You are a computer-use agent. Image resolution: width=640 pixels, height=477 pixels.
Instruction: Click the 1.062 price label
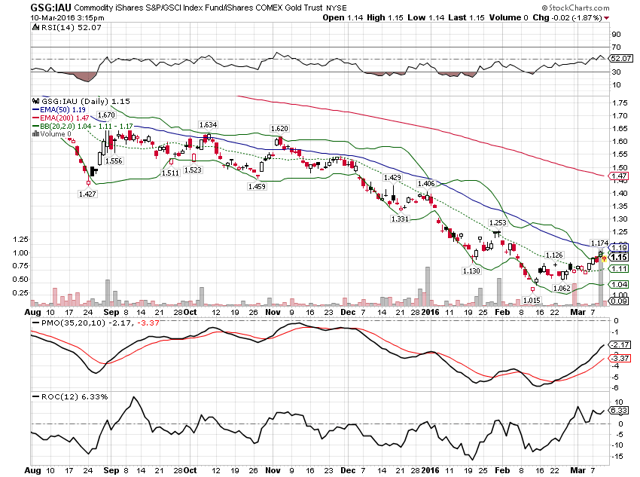(x=562, y=288)
